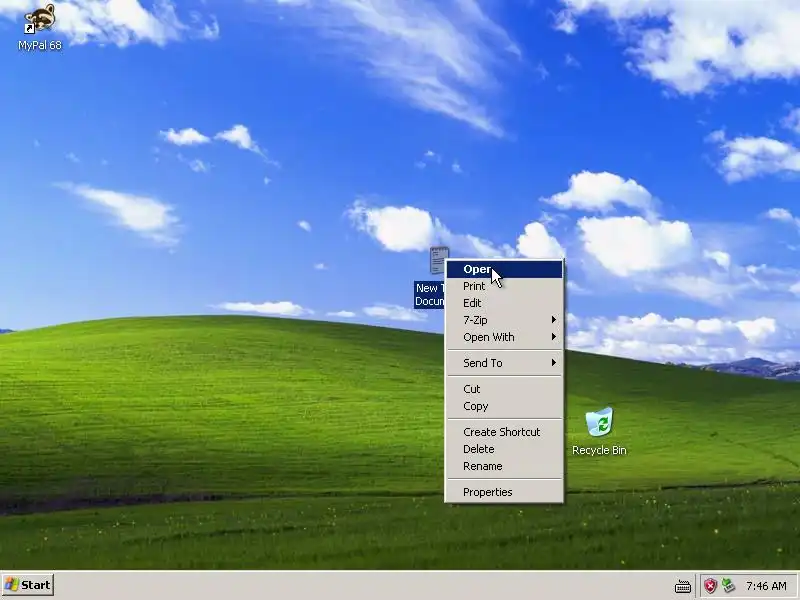The image size is (800, 600).
Task: Select the New Text Document file icon
Action: (438, 260)
